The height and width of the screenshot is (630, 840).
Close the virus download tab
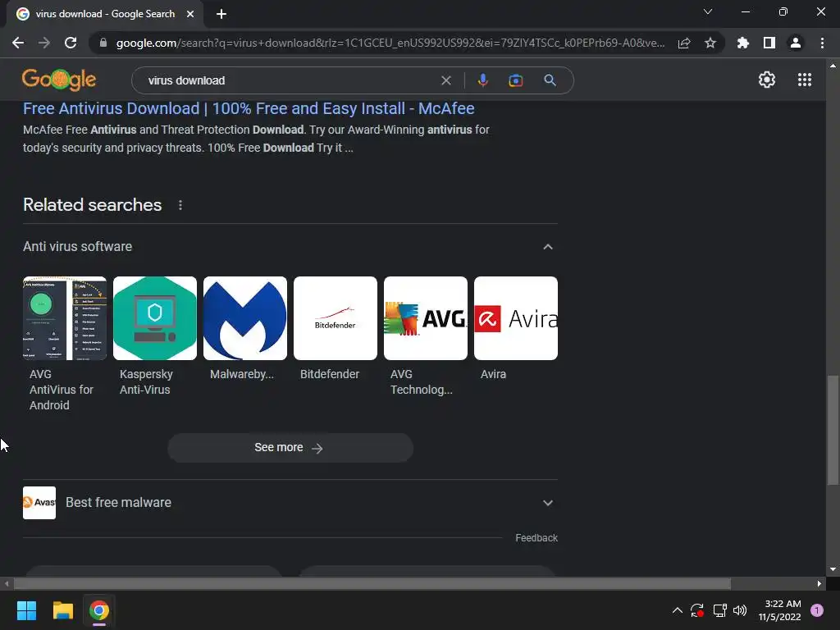coord(190,14)
